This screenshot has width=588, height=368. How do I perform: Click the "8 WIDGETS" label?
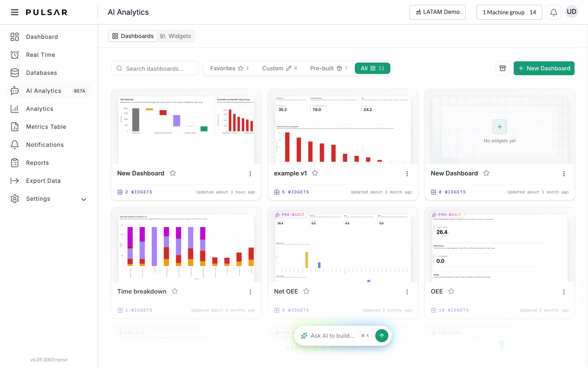[295, 310]
